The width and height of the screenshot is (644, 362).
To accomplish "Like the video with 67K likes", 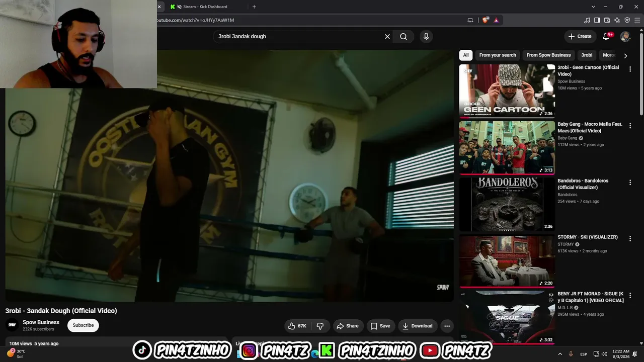I will (x=297, y=326).
